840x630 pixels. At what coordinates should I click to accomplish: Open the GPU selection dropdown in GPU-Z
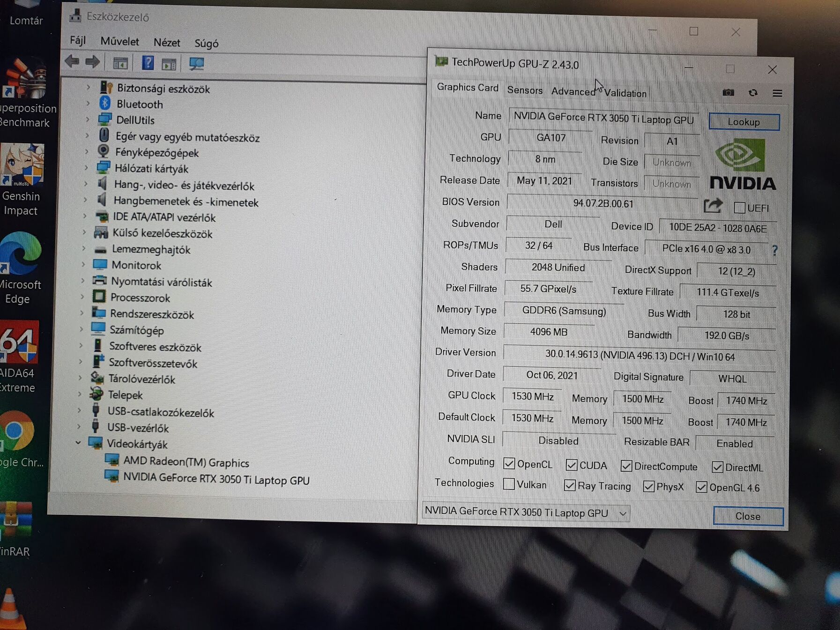tap(526, 512)
